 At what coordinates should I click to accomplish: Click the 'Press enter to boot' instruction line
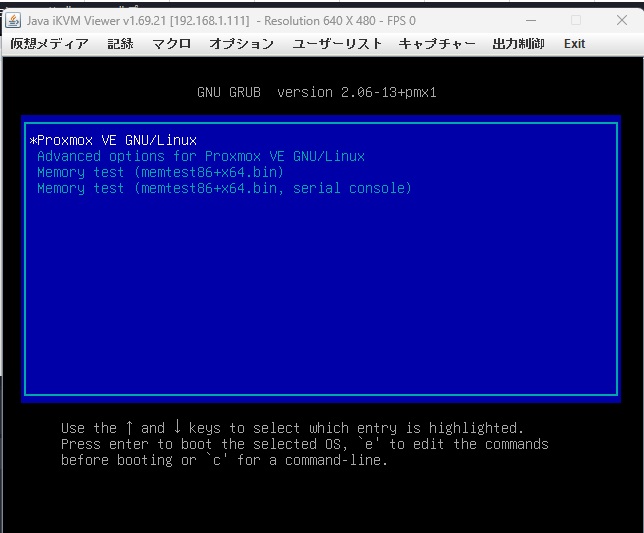[x=304, y=444]
